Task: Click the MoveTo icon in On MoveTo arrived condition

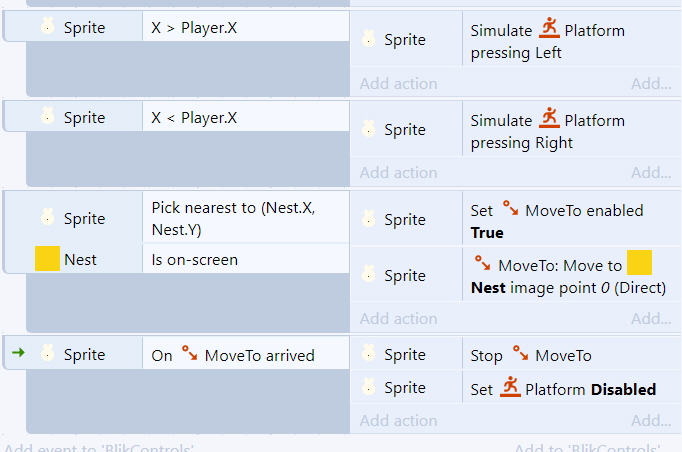Action: (x=189, y=353)
